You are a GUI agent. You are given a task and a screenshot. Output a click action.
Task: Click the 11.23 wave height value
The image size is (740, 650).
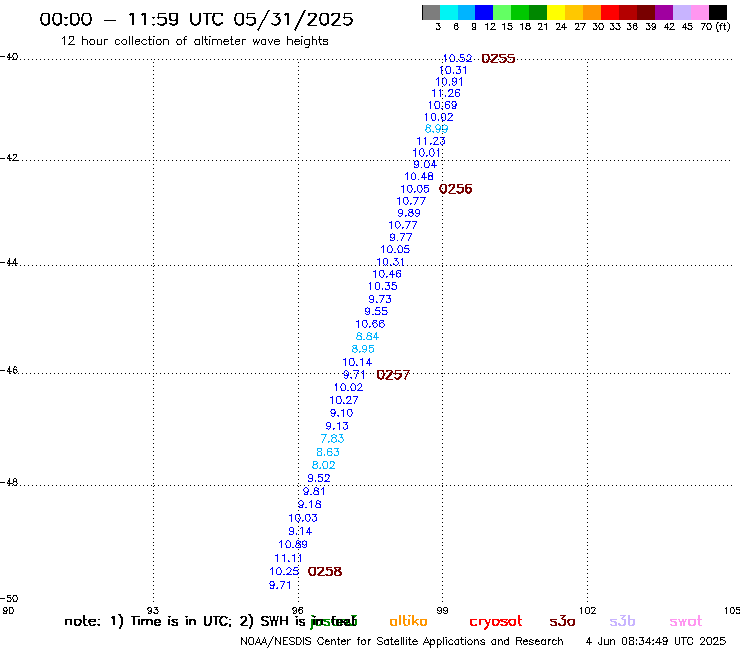pyautogui.click(x=430, y=141)
